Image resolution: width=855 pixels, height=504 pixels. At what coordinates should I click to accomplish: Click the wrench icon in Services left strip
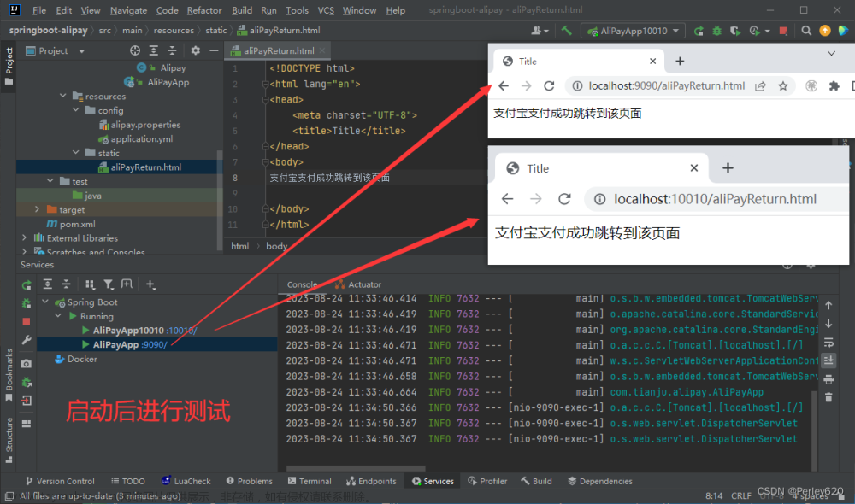pyautogui.click(x=27, y=341)
